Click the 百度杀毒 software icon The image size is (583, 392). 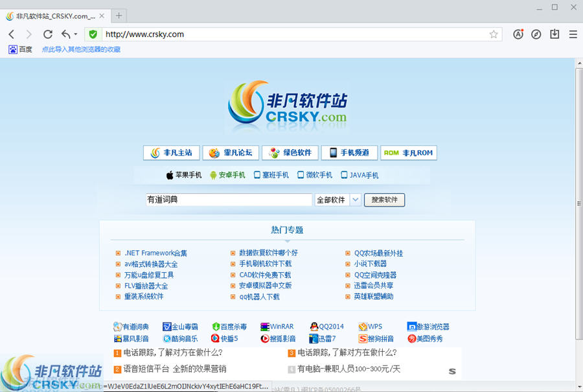point(216,327)
